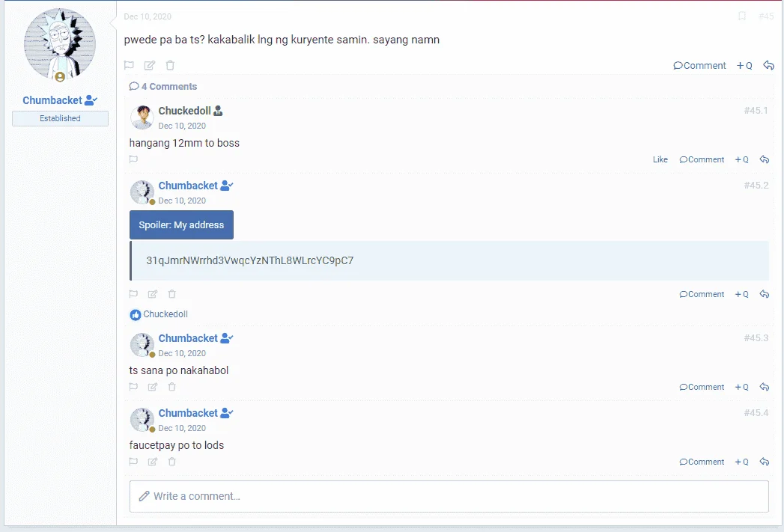Image resolution: width=784 pixels, height=532 pixels.
Task: Reply arrow on comment #45.4
Action: 764,462
